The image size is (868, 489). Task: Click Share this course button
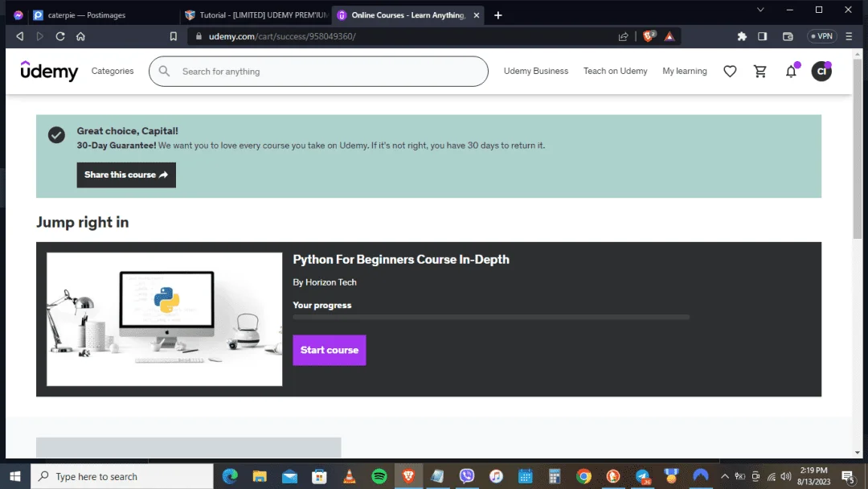(x=126, y=175)
